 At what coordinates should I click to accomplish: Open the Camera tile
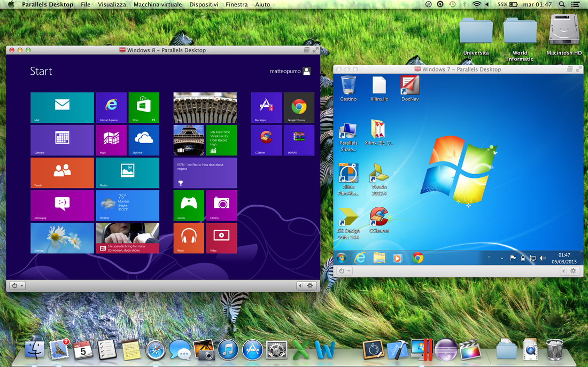click(x=221, y=206)
